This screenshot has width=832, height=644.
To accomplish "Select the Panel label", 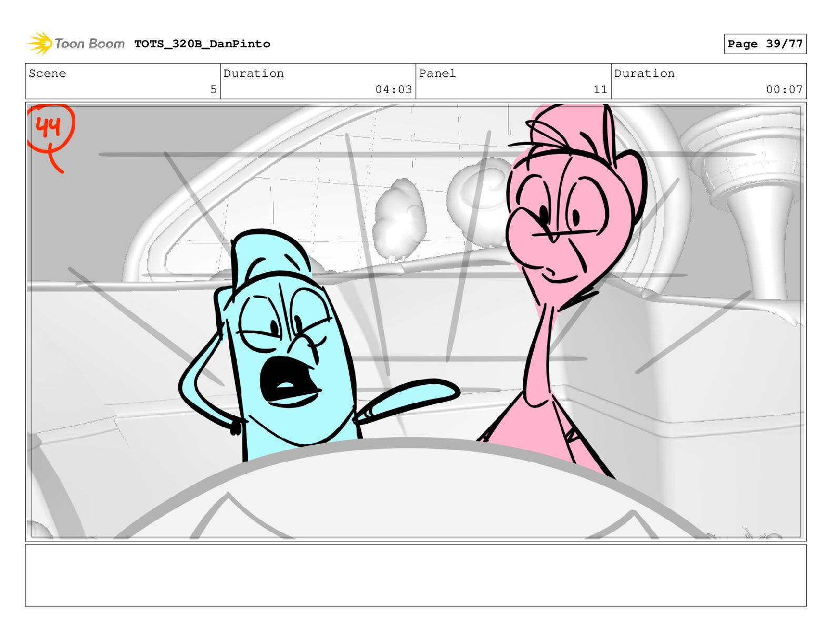I will pyautogui.click(x=437, y=73).
